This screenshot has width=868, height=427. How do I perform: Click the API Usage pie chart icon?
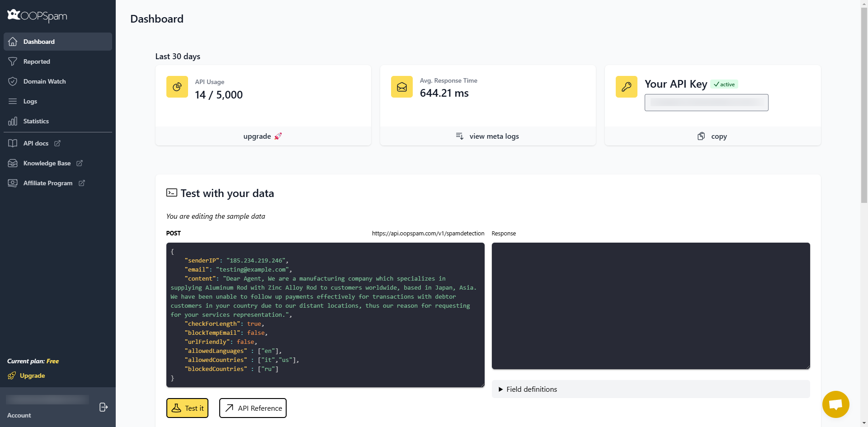[177, 87]
